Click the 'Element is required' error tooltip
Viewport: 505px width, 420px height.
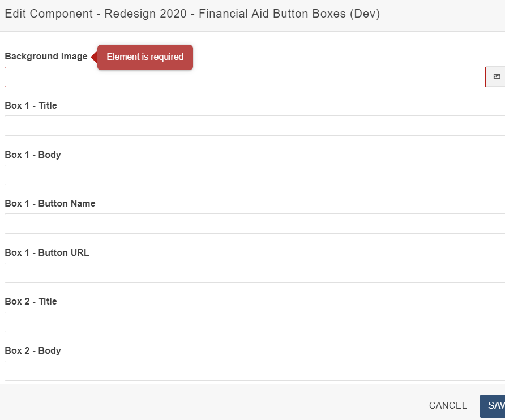click(x=145, y=57)
